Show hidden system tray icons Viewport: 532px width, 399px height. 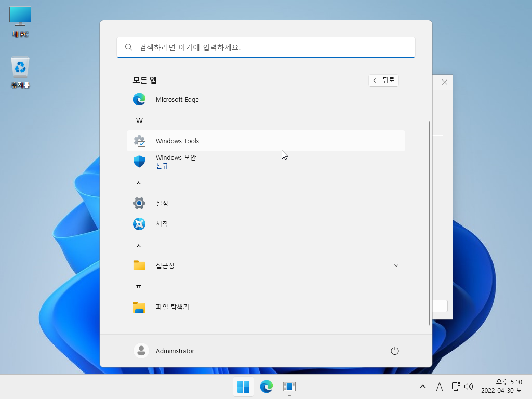[x=423, y=387]
